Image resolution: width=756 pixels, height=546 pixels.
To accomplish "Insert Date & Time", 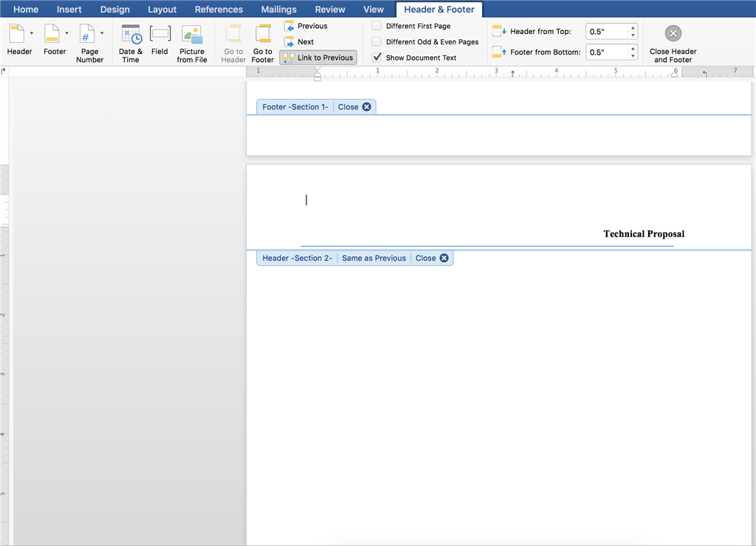I will click(131, 44).
